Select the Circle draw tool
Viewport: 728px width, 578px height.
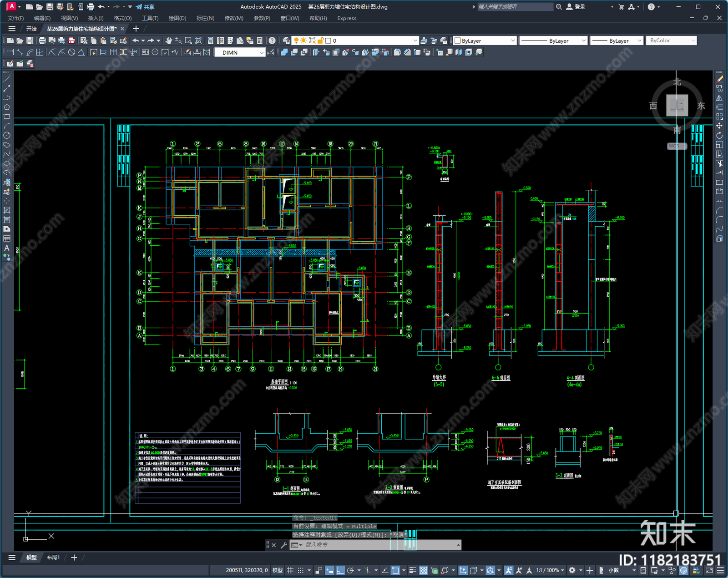(7, 135)
